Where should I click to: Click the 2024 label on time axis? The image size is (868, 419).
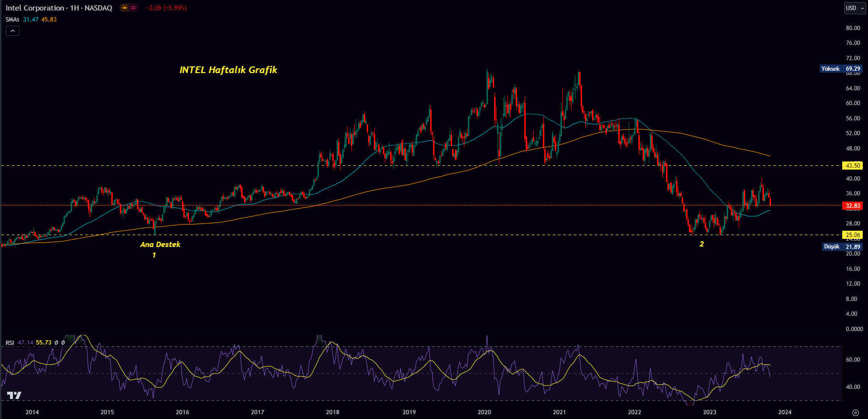click(785, 412)
